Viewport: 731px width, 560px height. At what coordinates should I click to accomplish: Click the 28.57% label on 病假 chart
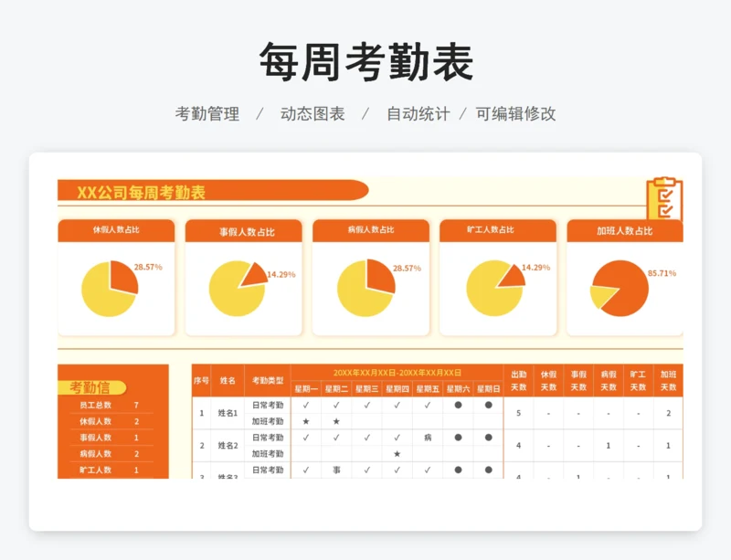click(407, 269)
